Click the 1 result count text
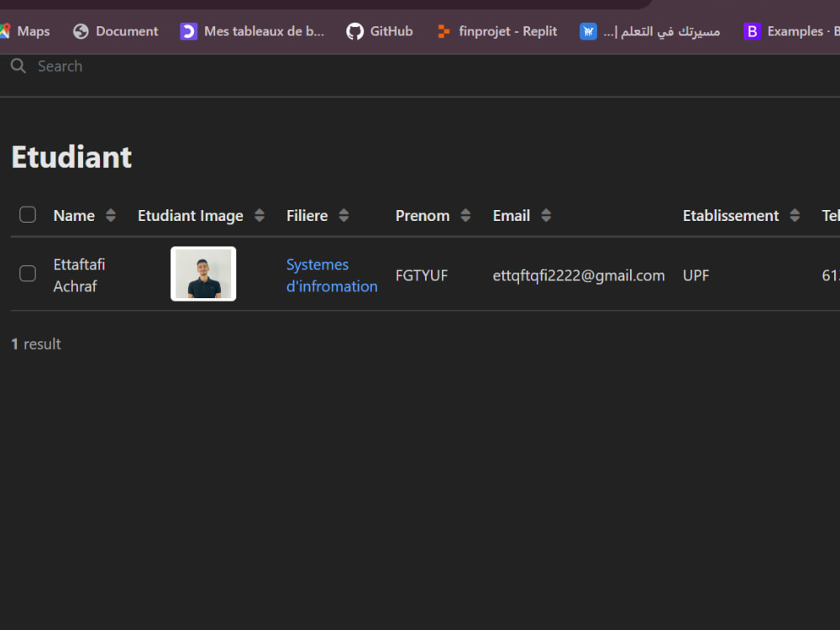This screenshot has height=630, width=840. click(x=36, y=344)
